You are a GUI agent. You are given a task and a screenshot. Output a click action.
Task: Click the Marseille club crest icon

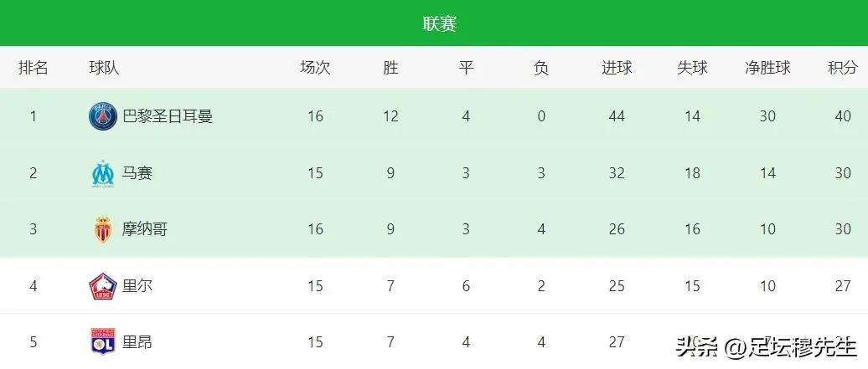[x=103, y=174]
